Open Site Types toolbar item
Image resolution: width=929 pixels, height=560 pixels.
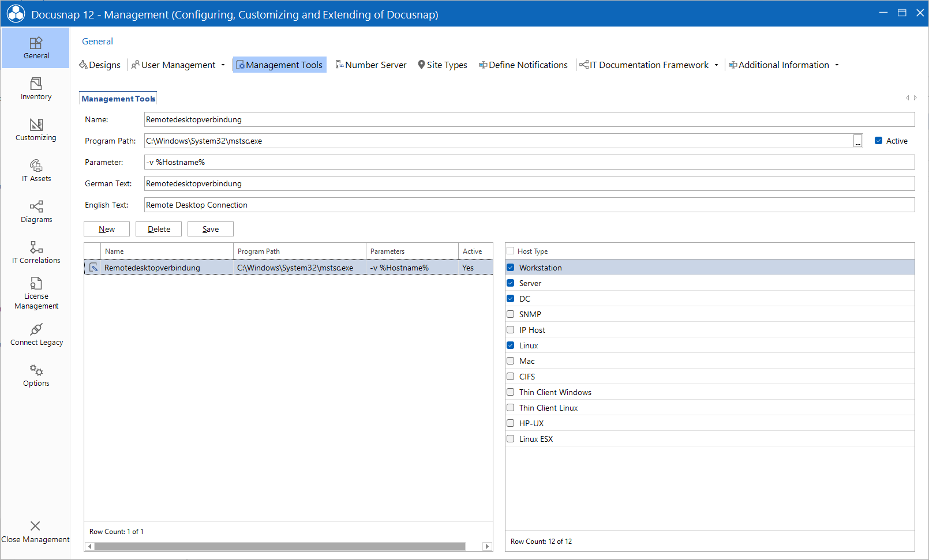point(443,65)
